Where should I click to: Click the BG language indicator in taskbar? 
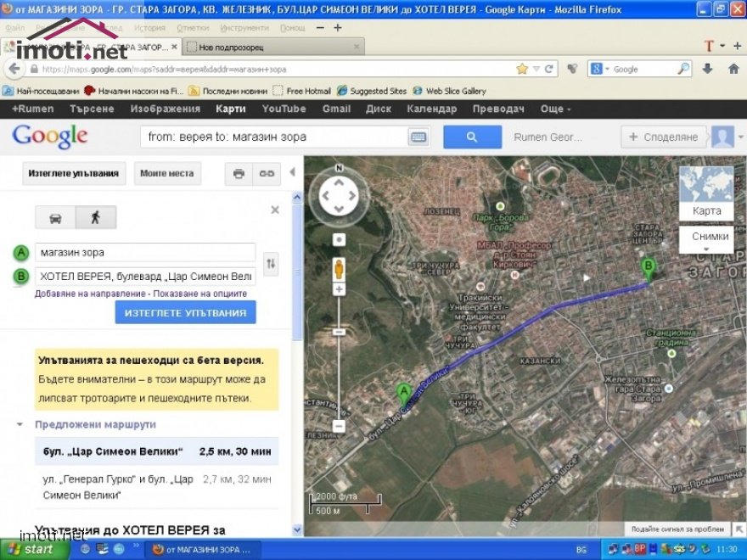point(581,550)
